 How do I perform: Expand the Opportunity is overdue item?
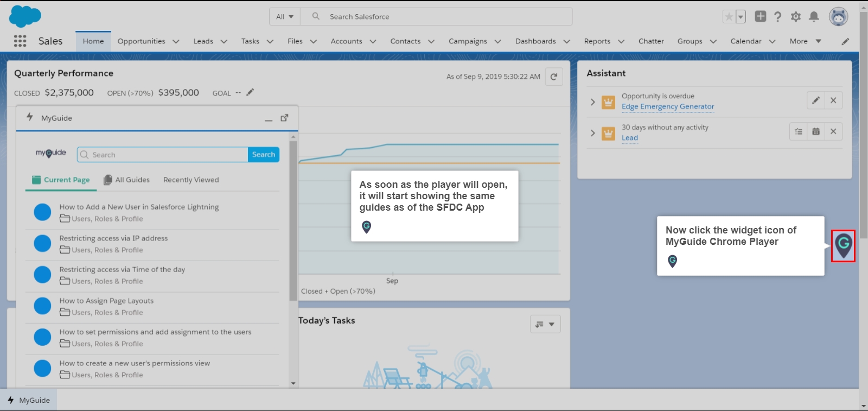[x=592, y=102]
